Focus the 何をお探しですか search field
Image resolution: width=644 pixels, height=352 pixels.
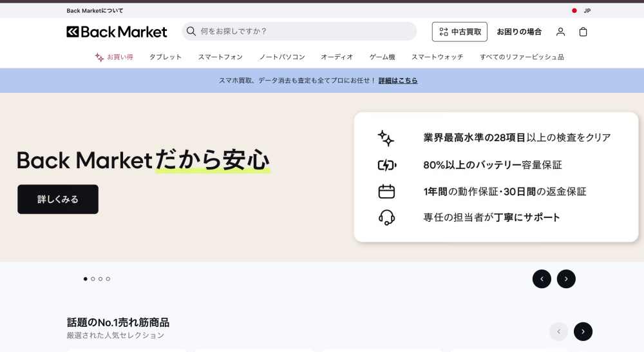click(x=303, y=31)
